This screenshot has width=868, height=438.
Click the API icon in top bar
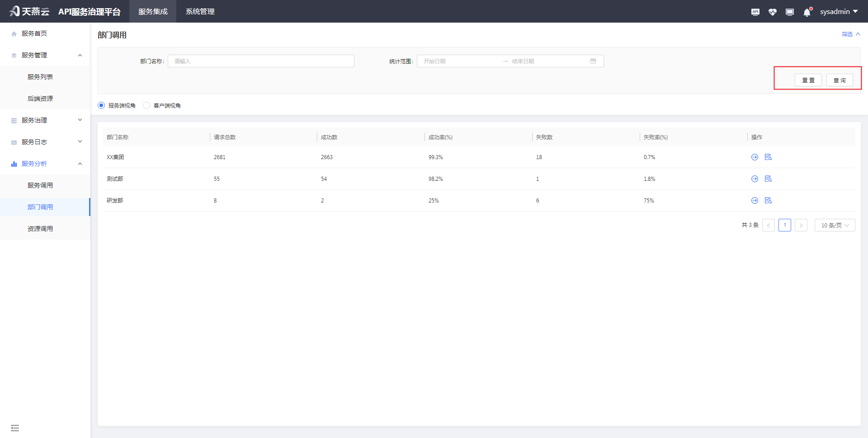[755, 12]
